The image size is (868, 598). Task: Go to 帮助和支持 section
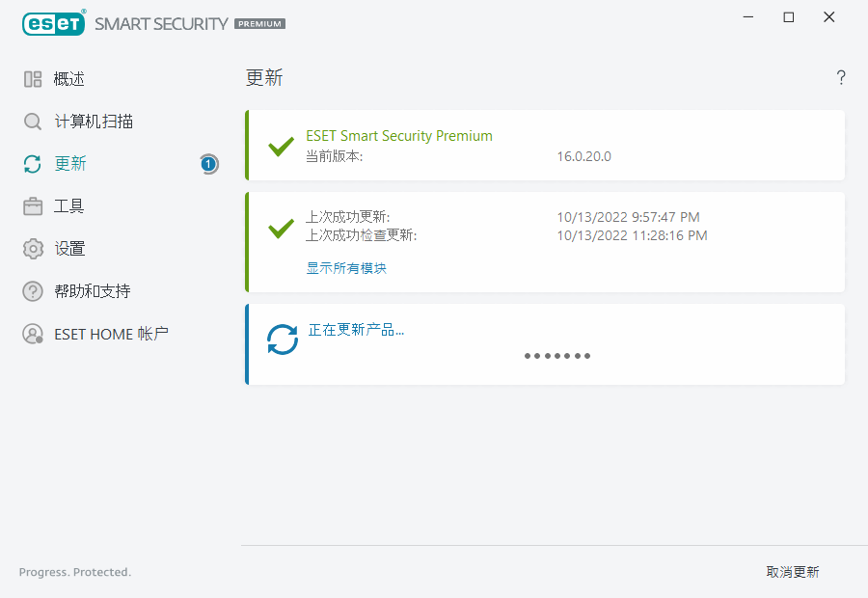(92, 291)
